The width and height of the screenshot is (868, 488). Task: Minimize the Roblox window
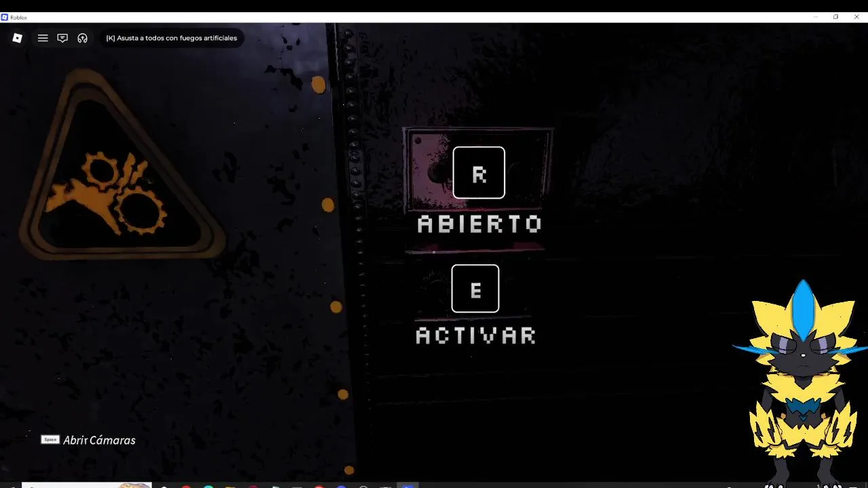816,17
